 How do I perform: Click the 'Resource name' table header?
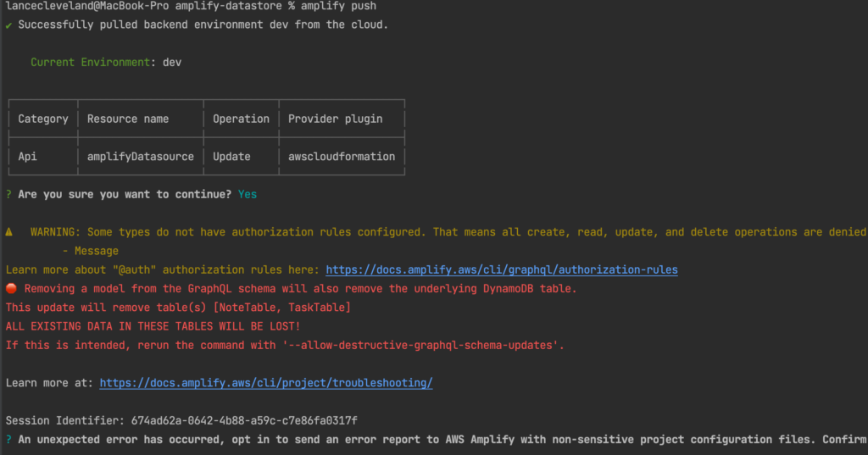pos(128,119)
